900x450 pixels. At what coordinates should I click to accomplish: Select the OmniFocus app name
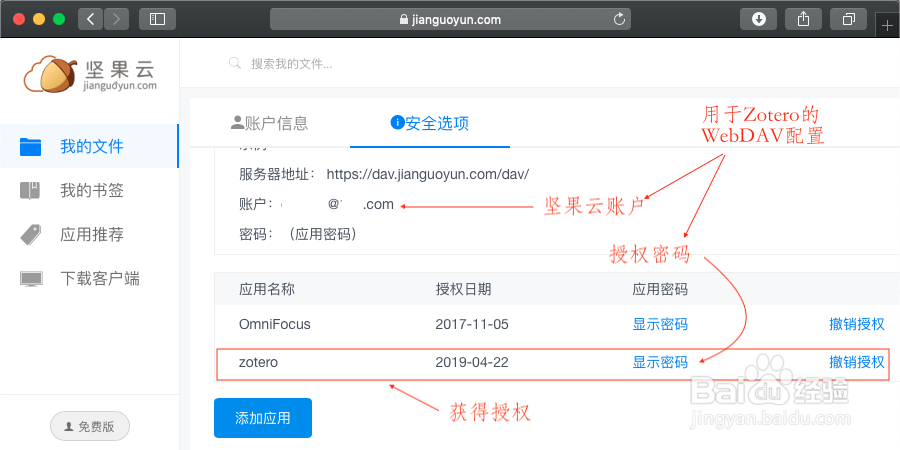(274, 324)
